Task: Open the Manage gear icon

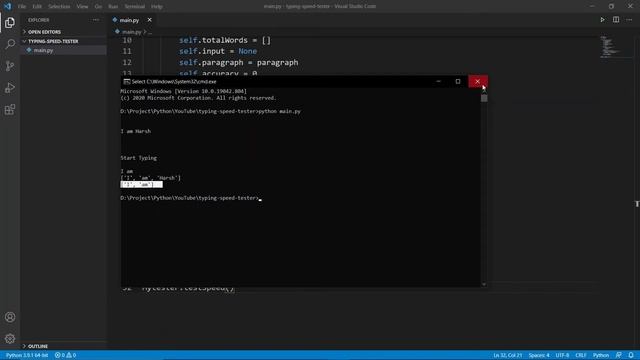Action: [10, 338]
